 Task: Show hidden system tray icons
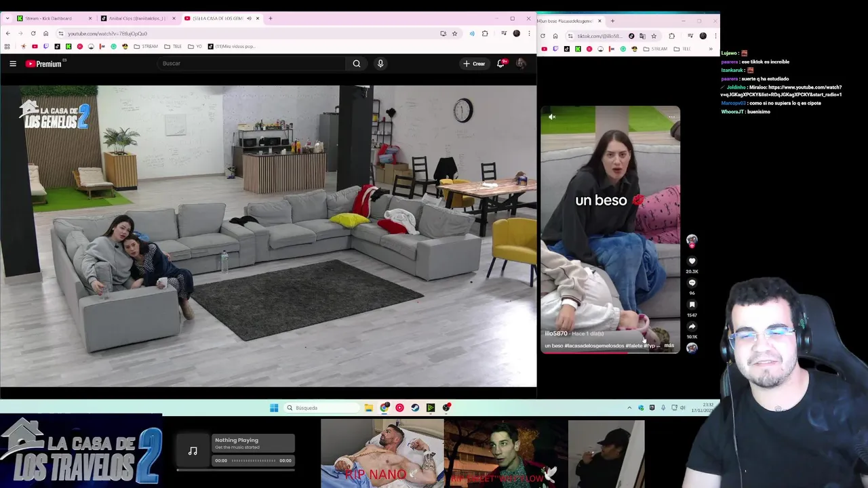tap(629, 408)
